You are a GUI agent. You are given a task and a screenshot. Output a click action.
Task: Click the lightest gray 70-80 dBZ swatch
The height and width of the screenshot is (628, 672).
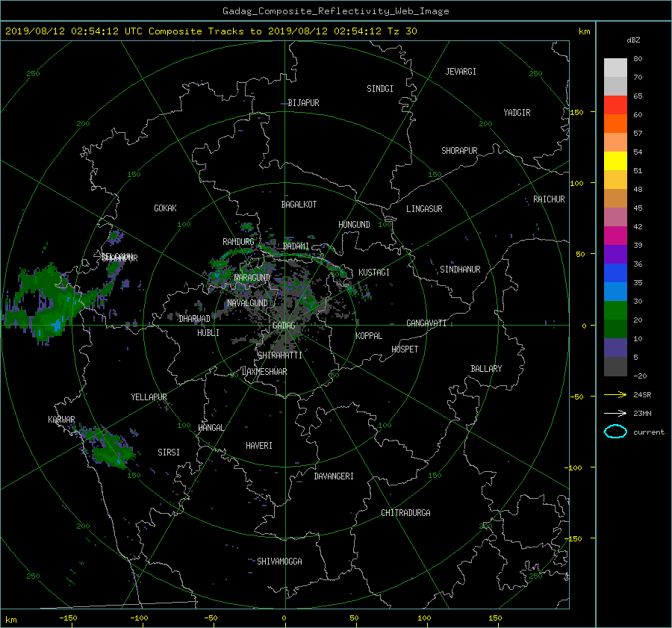[615, 68]
